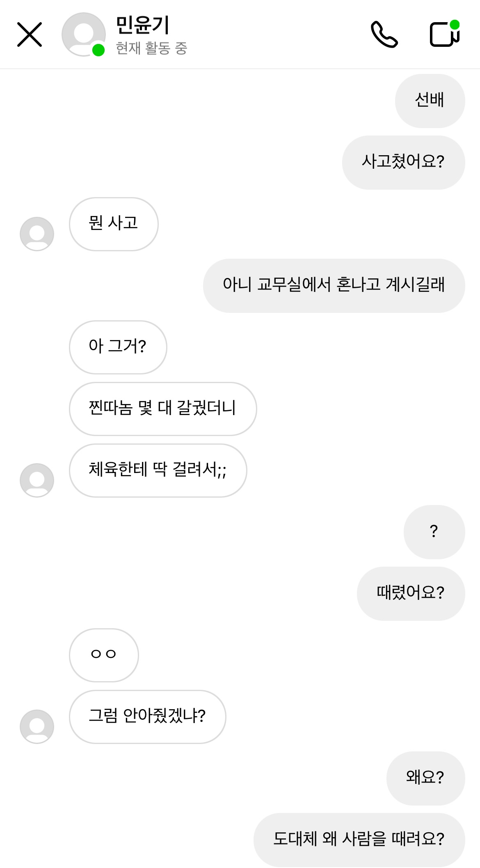Tap the single '?' message bubble

(434, 532)
